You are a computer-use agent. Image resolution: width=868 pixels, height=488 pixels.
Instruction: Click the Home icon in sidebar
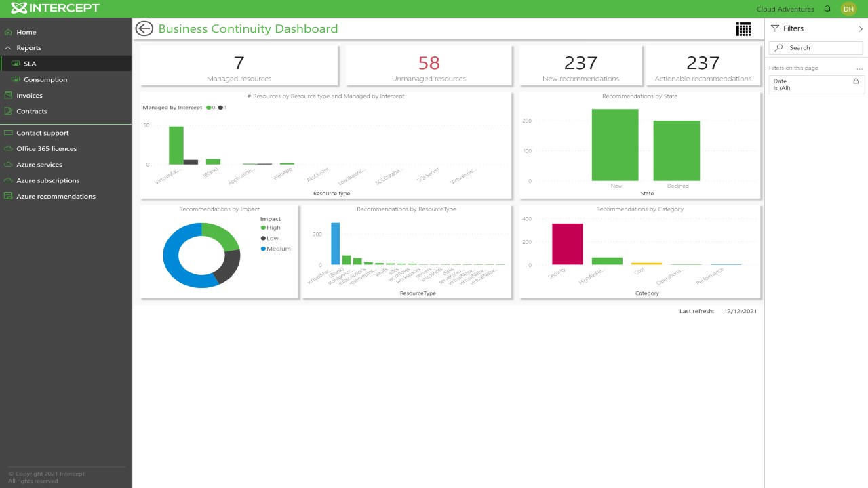point(8,32)
